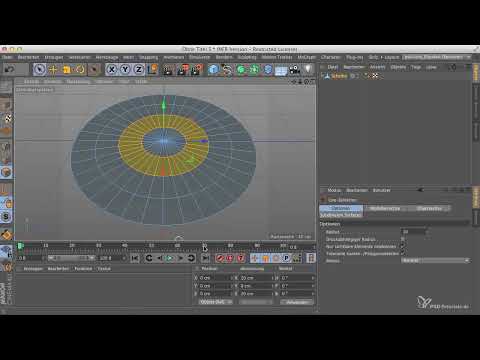Toggle the X axis lock
The width and height of the screenshot is (480, 360).
(x=112, y=70)
